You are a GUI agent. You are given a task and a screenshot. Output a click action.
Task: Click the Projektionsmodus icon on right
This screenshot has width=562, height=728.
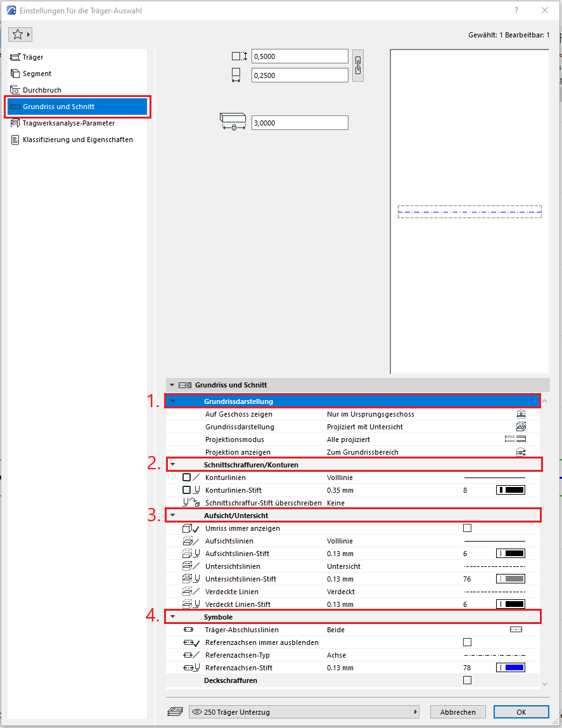pos(515,439)
